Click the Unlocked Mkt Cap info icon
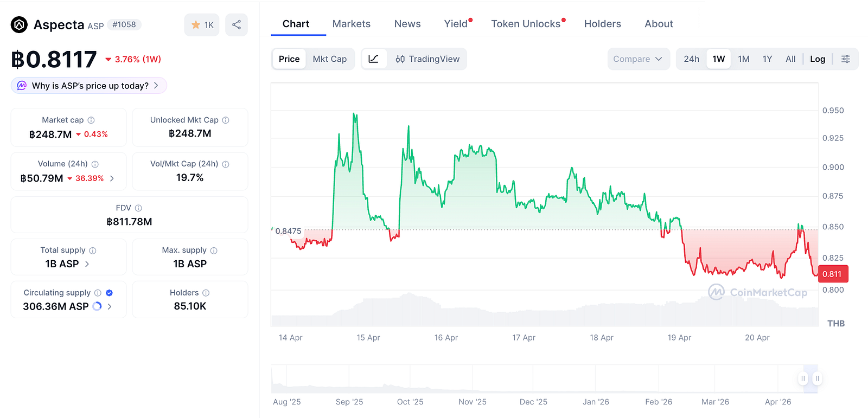 pyautogui.click(x=226, y=120)
